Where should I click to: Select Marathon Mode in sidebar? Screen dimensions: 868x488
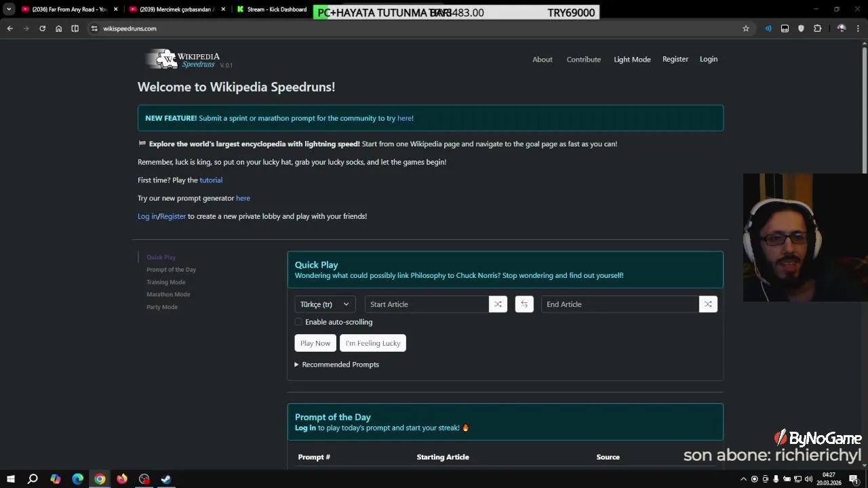point(168,294)
